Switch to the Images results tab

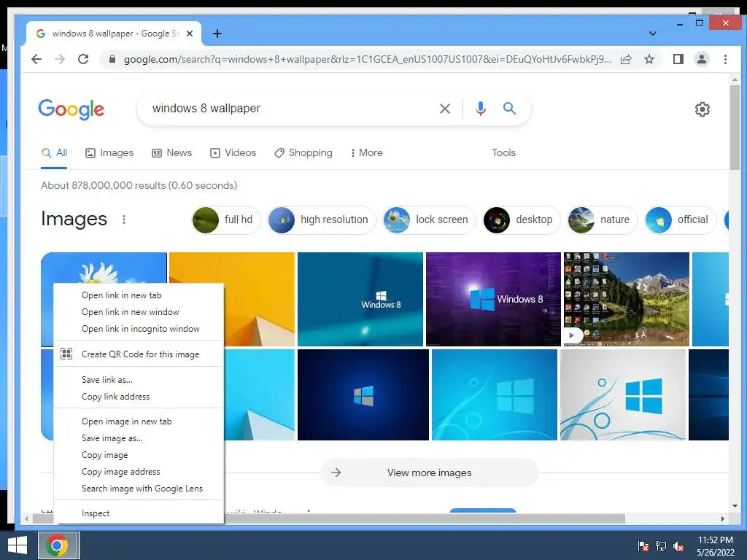[109, 153]
